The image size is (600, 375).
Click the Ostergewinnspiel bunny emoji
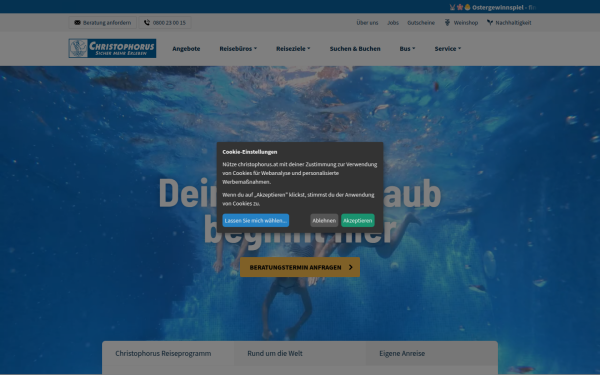click(452, 7)
